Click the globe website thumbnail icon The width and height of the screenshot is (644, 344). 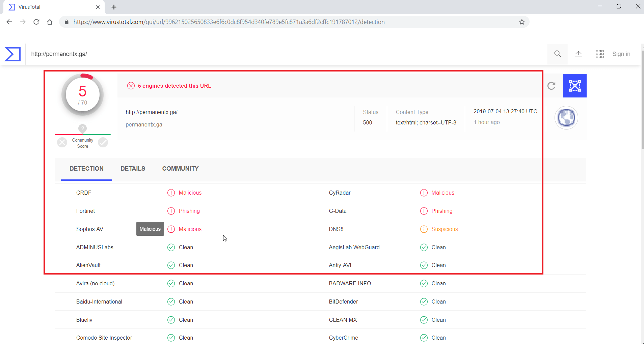tap(566, 118)
